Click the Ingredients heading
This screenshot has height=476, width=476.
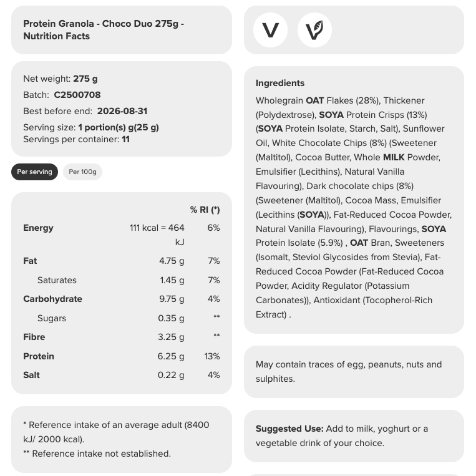point(280,83)
